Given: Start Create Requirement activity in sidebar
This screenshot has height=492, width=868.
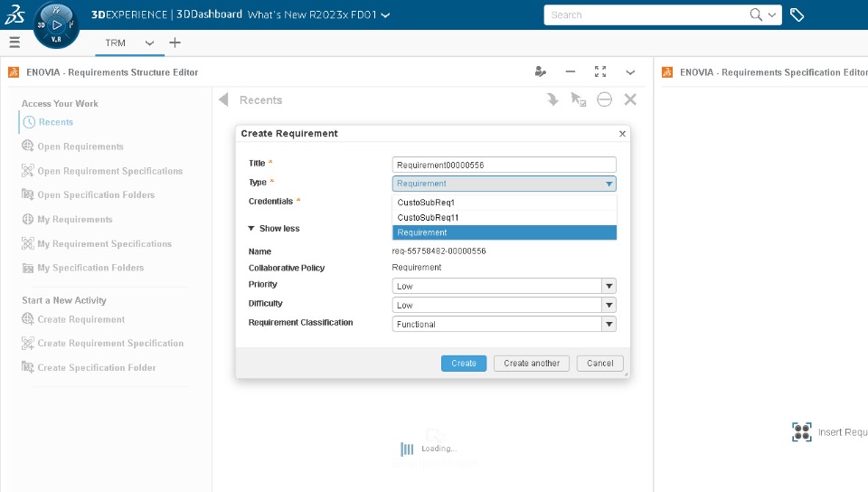Looking at the screenshot, I should tap(80, 318).
